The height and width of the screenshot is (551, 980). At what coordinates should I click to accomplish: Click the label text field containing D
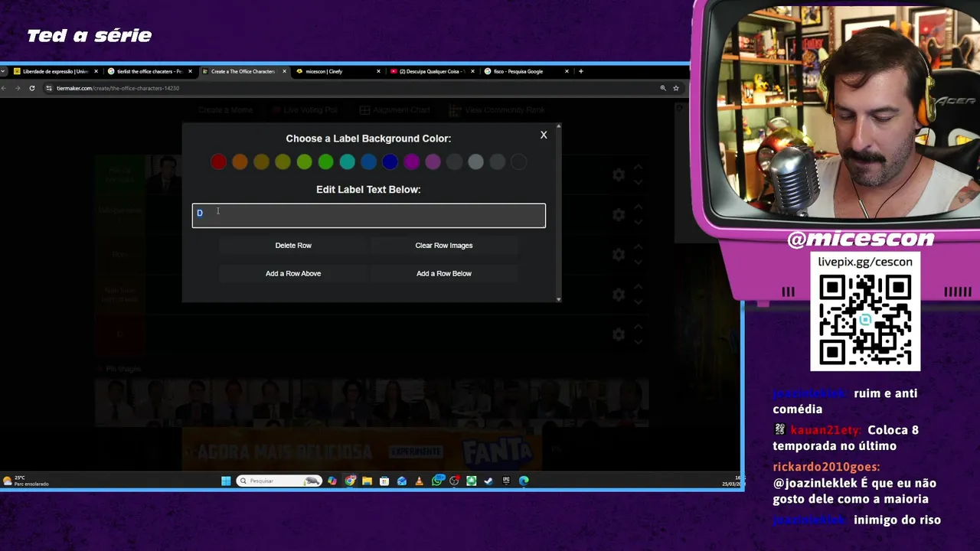coord(368,215)
